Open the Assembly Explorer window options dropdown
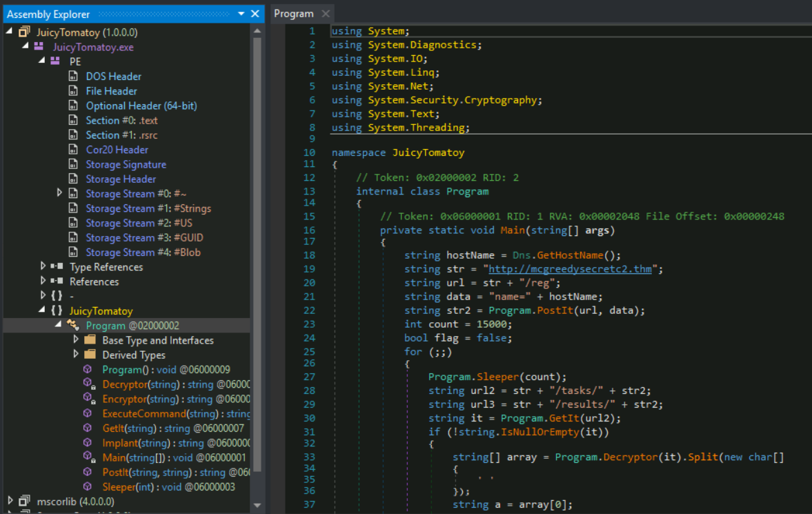The width and height of the screenshot is (812, 514). pos(241,14)
